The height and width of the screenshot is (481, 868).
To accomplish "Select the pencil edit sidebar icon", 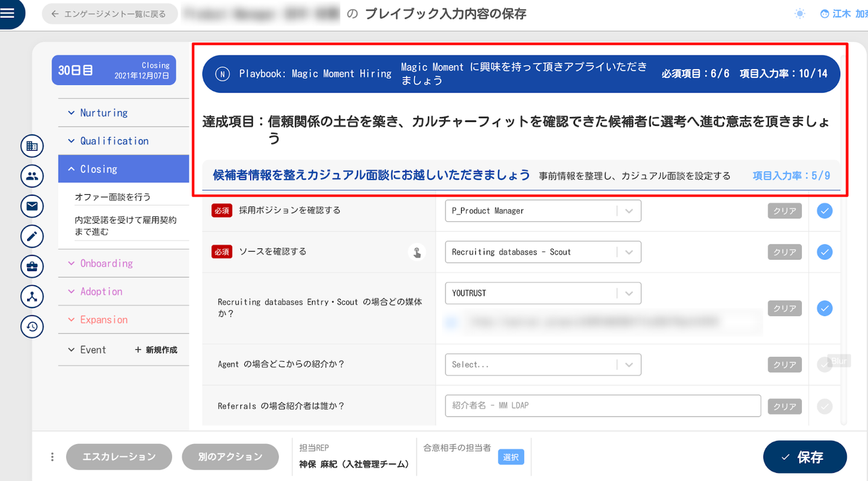I will (32, 236).
